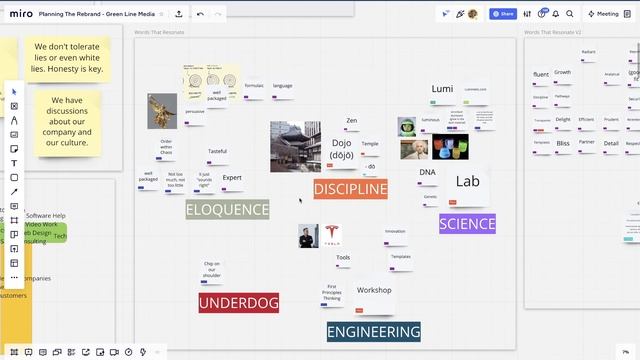Select the Shape rectangle tool
This screenshot has width=640, height=360.
(14, 178)
